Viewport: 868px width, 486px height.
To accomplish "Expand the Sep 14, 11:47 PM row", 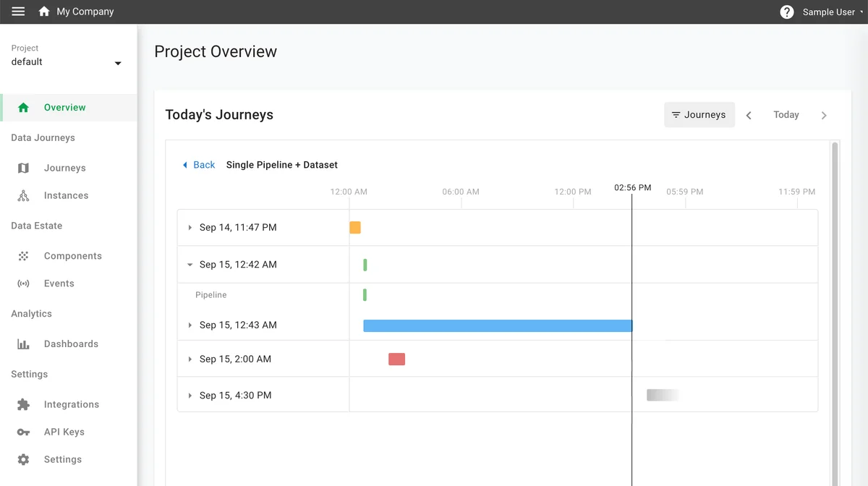I will coord(190,228).
